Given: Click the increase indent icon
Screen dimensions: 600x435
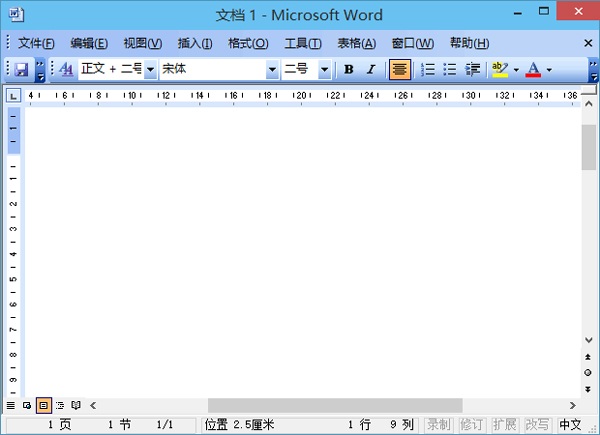Looking at the screenshot, I should click(x=473, y=69).
